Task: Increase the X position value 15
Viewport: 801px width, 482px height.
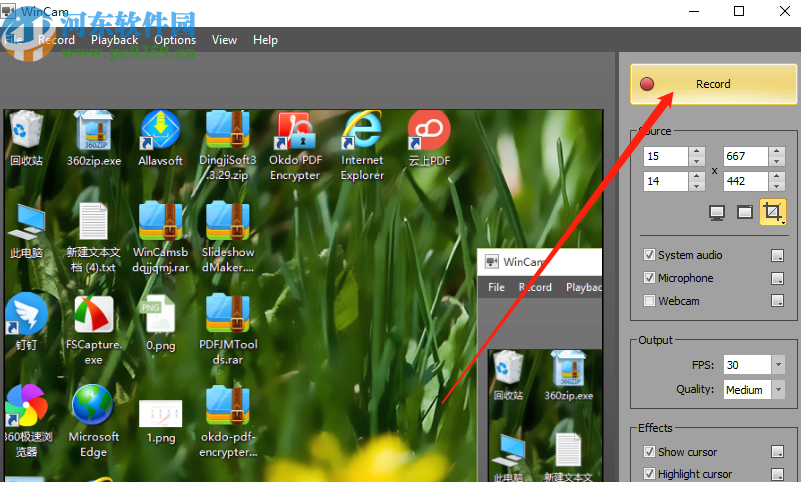Action: point(696,152)
